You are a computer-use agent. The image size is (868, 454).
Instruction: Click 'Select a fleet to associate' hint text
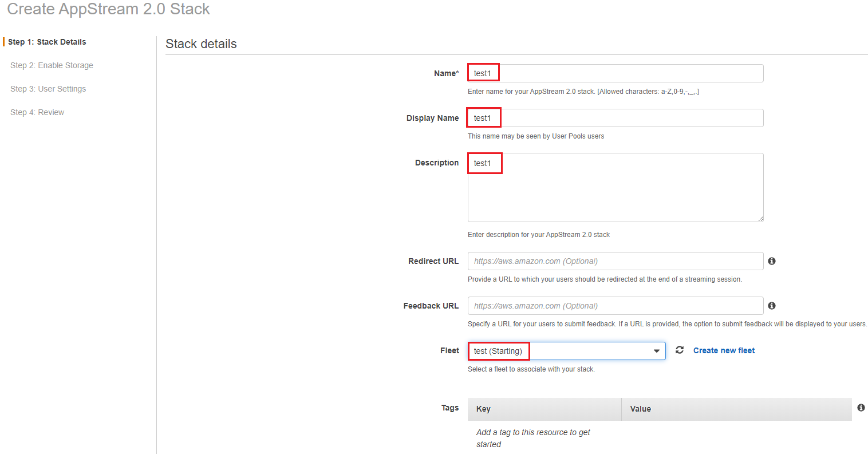tap(531, 369)
